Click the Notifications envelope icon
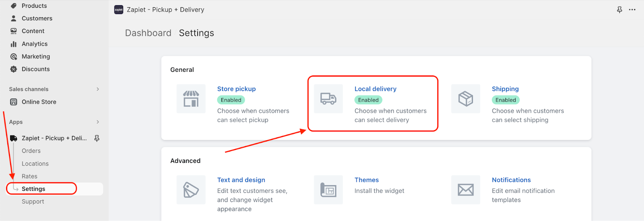 tap(465, 190)
